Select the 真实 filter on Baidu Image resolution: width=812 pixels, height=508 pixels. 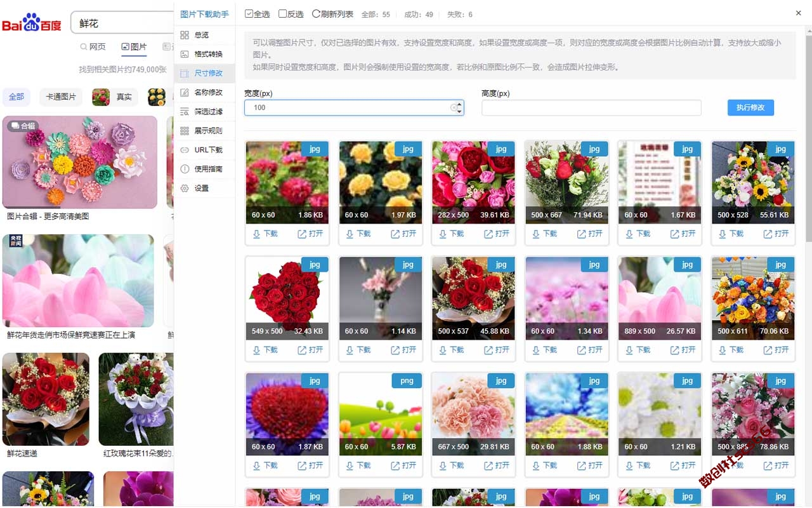(x=115, y=97)
